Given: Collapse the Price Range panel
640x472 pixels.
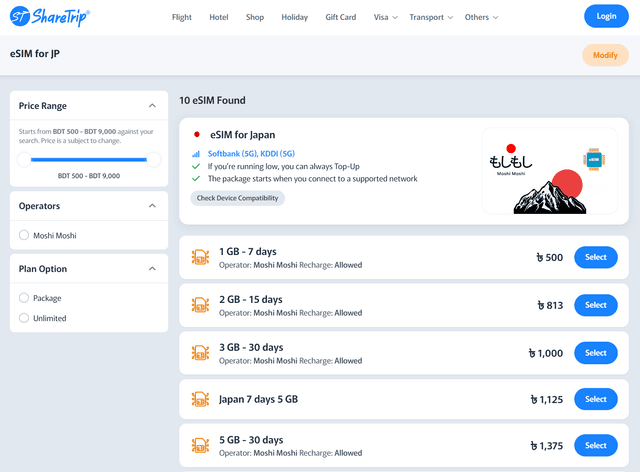Looking at the screenshot, I should point(152,106).
